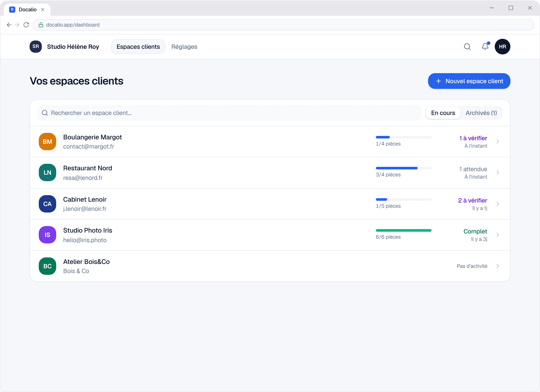Select the LN avatar for Restaurant Nord
Screen dimensions: 540x392
(x=47, y=172)
